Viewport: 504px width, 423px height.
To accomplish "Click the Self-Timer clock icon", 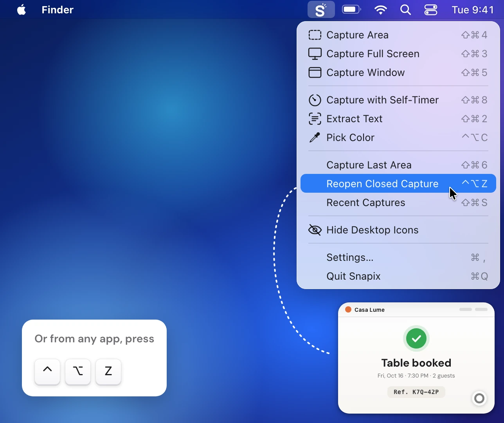I will pos(315,100).
